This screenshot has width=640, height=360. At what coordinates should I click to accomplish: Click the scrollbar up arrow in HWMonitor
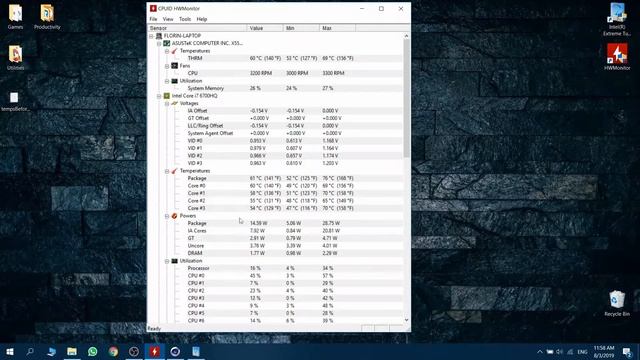click(406, 36)
